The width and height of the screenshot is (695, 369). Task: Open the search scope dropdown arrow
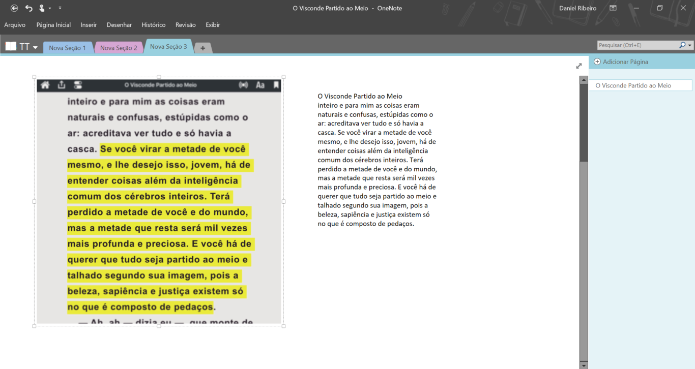(690, 45)
